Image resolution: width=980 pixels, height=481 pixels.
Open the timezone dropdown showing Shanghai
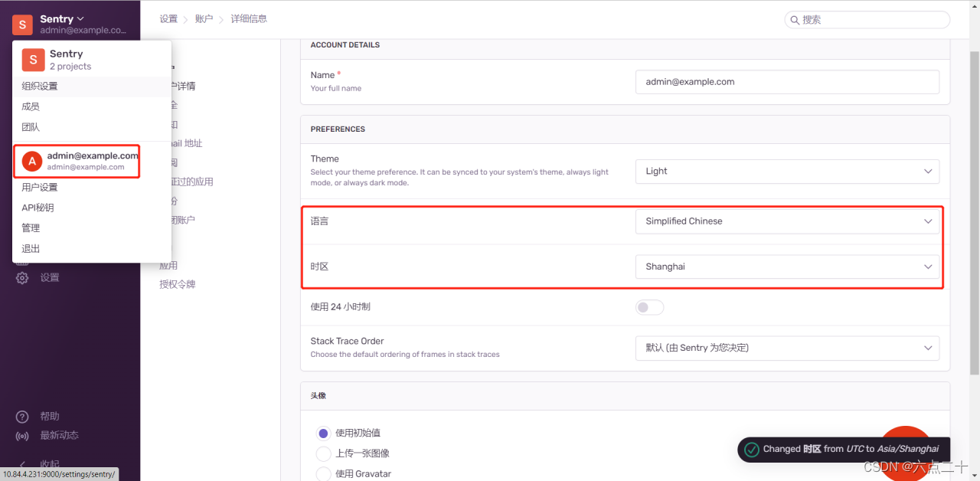(x=786, y=267)
